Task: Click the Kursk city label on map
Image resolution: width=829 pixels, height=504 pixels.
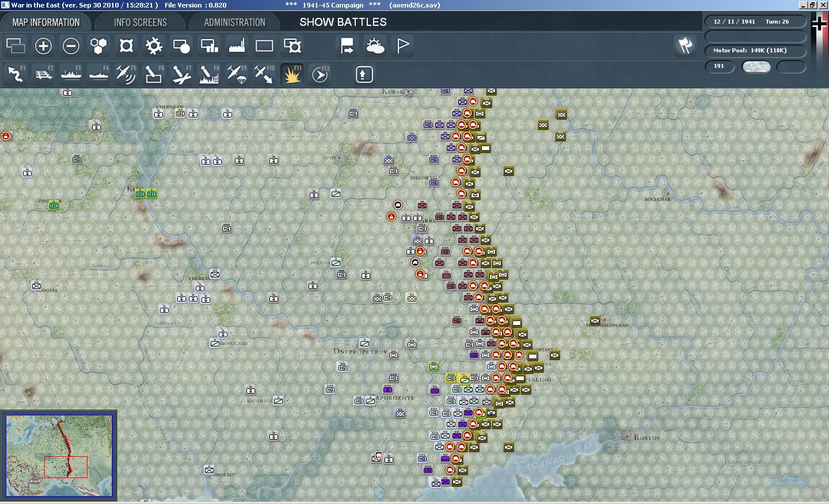Action: coord(394,91)
